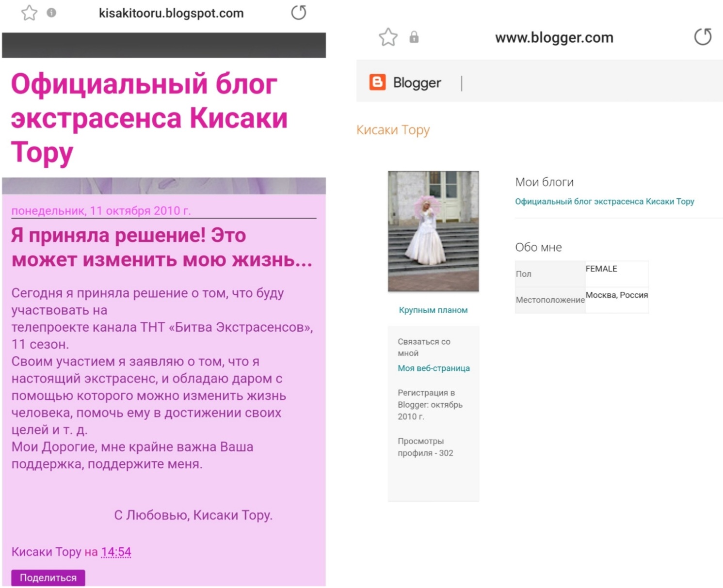Open post 'Я приняла решение! Это может изменить мою жизнь...'
The image size is (723, 588).
tap(162, 247)
